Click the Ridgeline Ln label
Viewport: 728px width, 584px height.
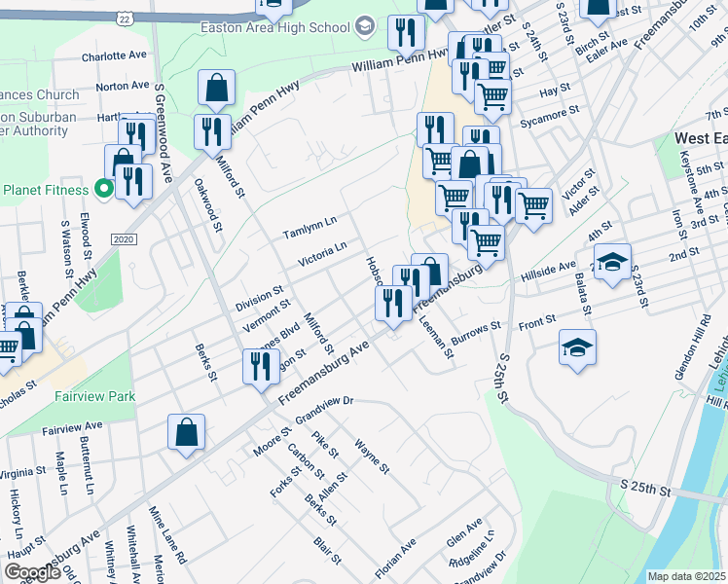[x=472, y=548]
